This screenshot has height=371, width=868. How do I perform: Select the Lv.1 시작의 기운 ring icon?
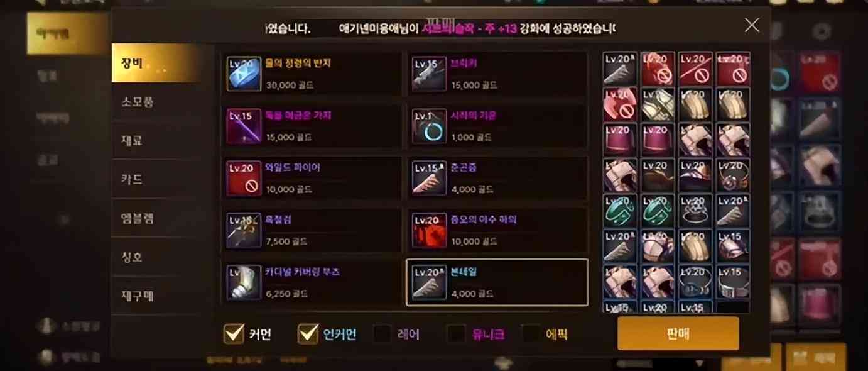(430, 126)
